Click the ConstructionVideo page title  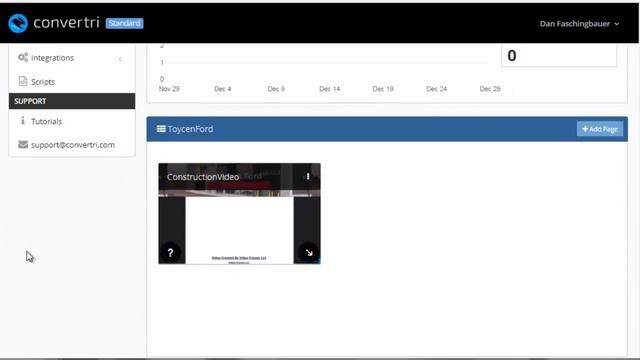click(203, 177)
